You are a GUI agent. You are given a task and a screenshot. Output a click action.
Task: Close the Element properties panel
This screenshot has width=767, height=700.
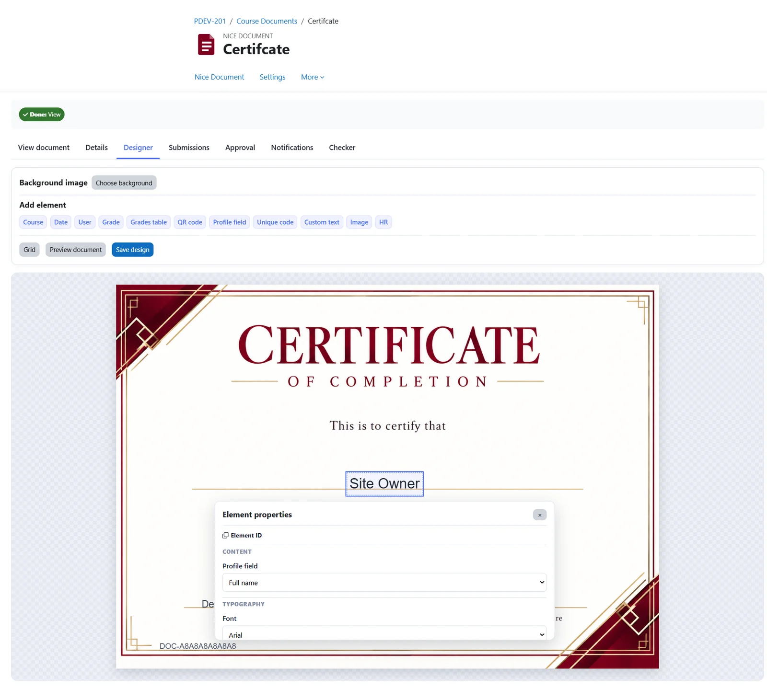(x=540, y=515)
